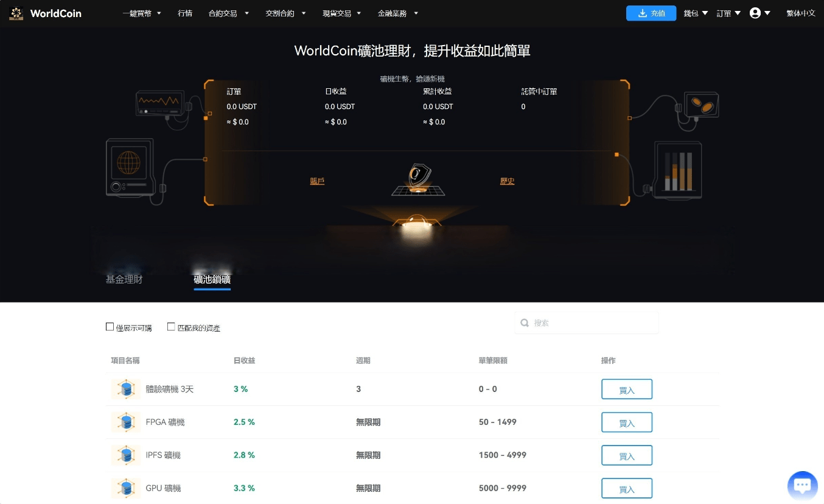Expand the 金融業務 dropdown menu
Screen dimensions: 824x504
coord(397,13)
